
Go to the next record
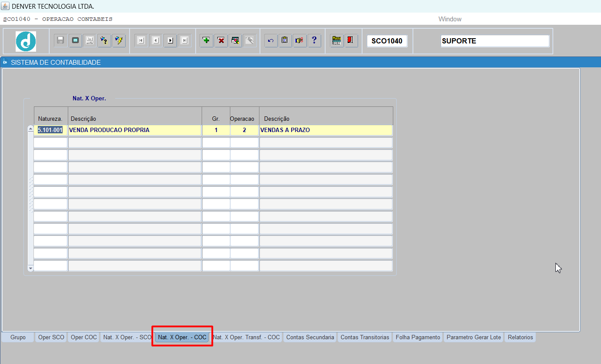[170, 40]
